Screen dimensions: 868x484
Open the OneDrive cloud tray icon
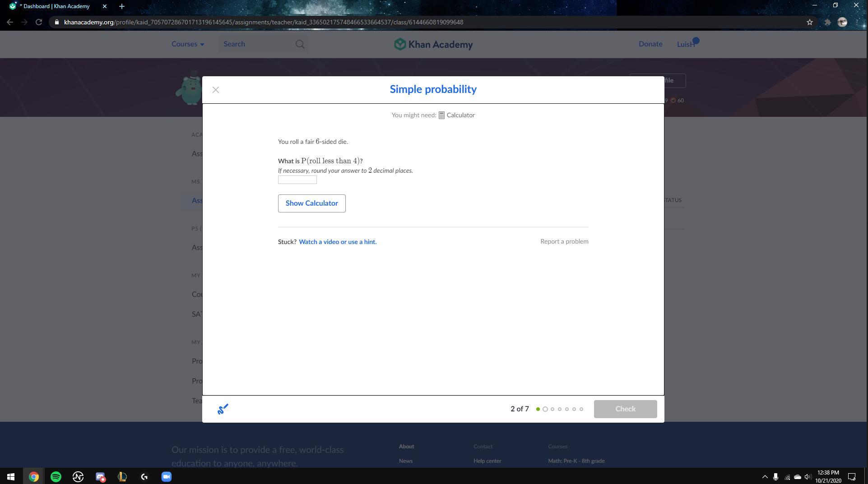tap(798, 477)
